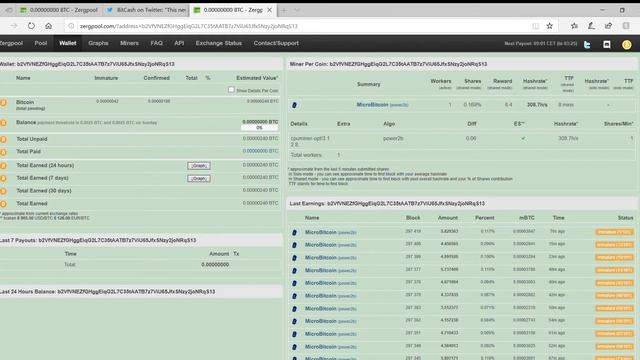Add page to favorites with star
The image size is (640, 360).
[x=549, y=26]
